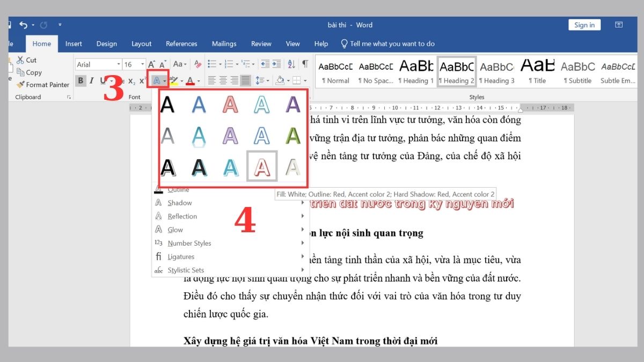Image resolution: width=644 pixels, height=362 pixels.
Task: Toggle Show/Hide paragraph marks
Action: [x=305, y=64]
